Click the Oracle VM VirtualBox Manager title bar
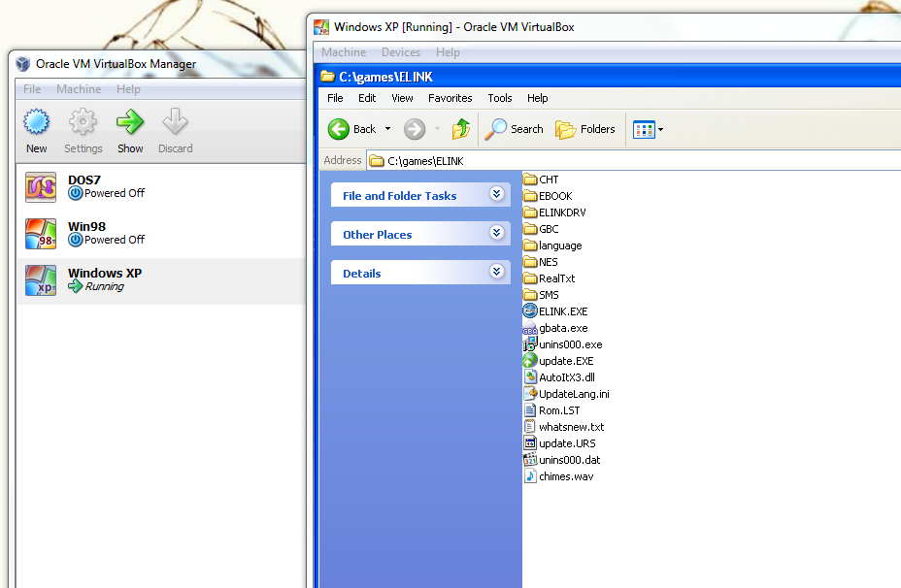The image size is (901, 588). 158,64
